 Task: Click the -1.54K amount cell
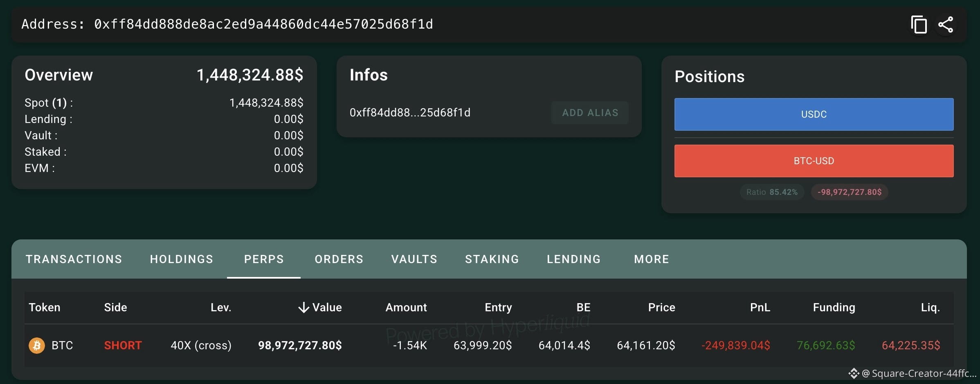[x=410, y=346]
